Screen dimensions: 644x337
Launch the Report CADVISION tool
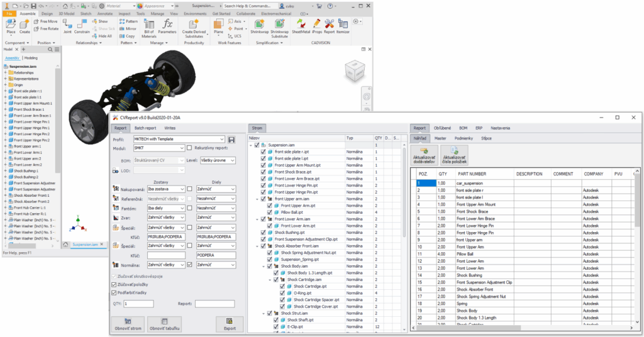329,26
